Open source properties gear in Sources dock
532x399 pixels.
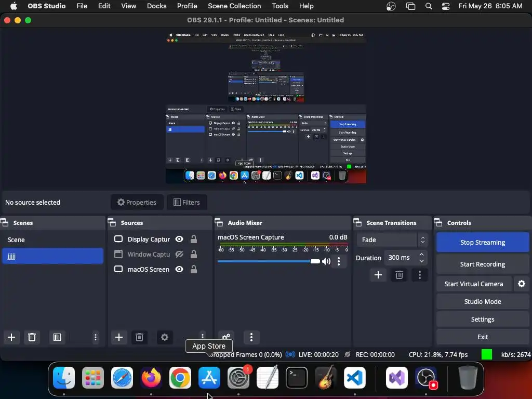[x=165, y=337]
